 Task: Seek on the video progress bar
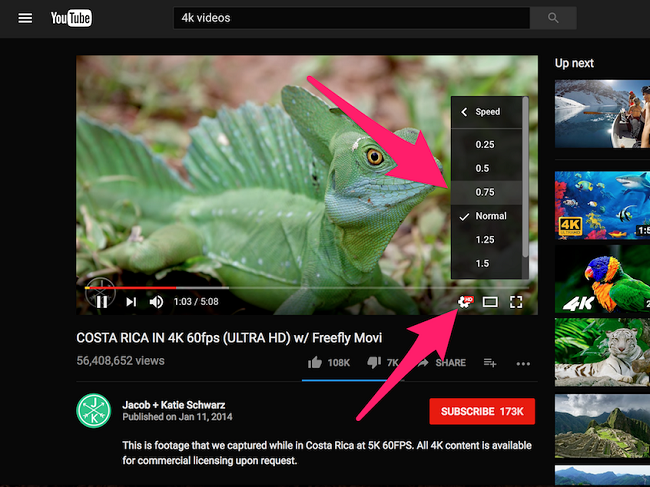coord(307,288)
